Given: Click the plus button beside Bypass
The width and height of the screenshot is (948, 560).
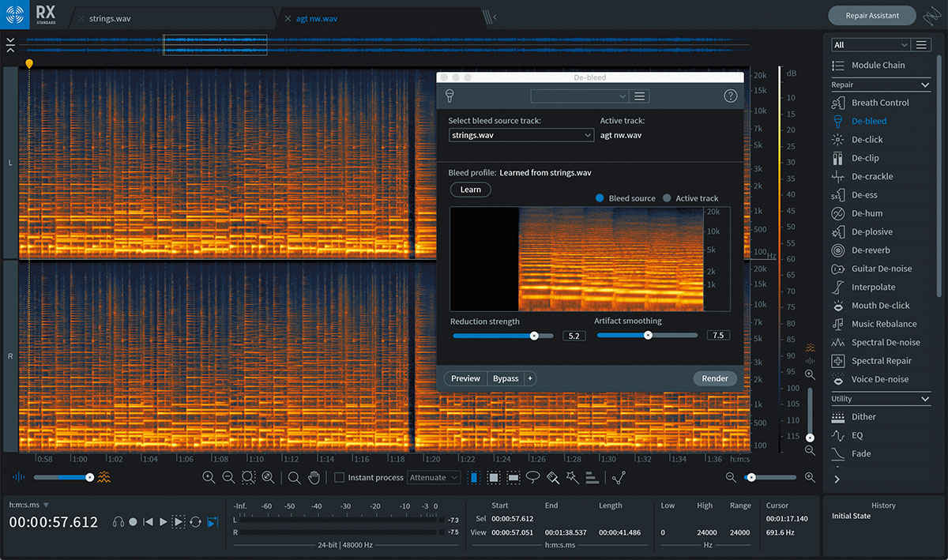Looking at the screenshot, I should pos(530,378).
